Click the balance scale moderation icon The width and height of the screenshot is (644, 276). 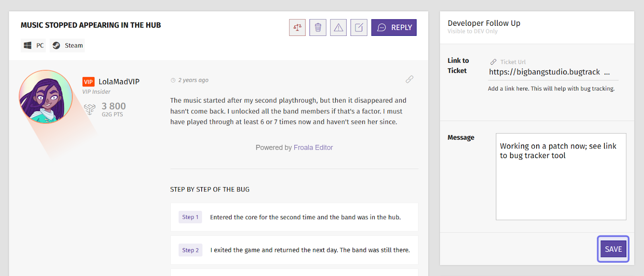pos(297,27)
